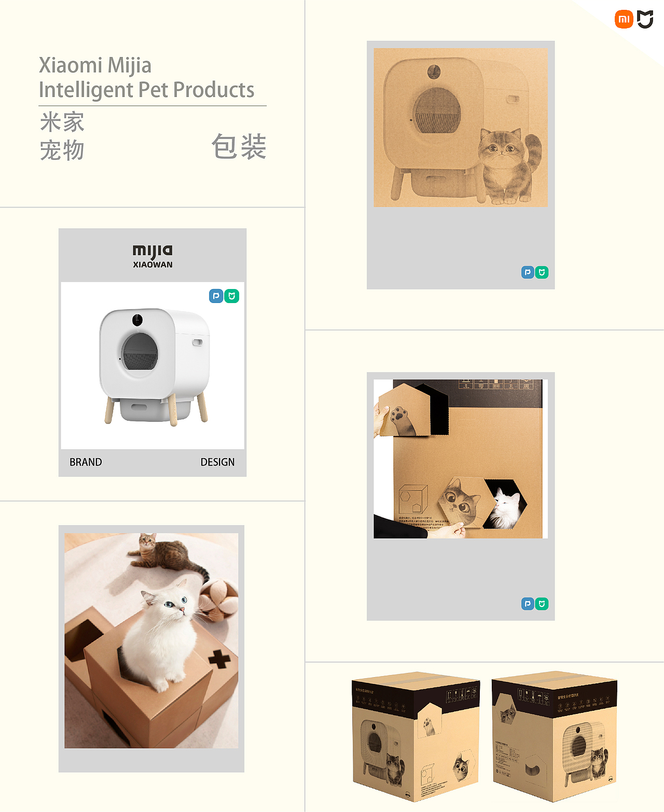The height and width of the screenshot is (812, 664).
Task: Open the white cat in cardboard box photo
Action: point(151,640)
